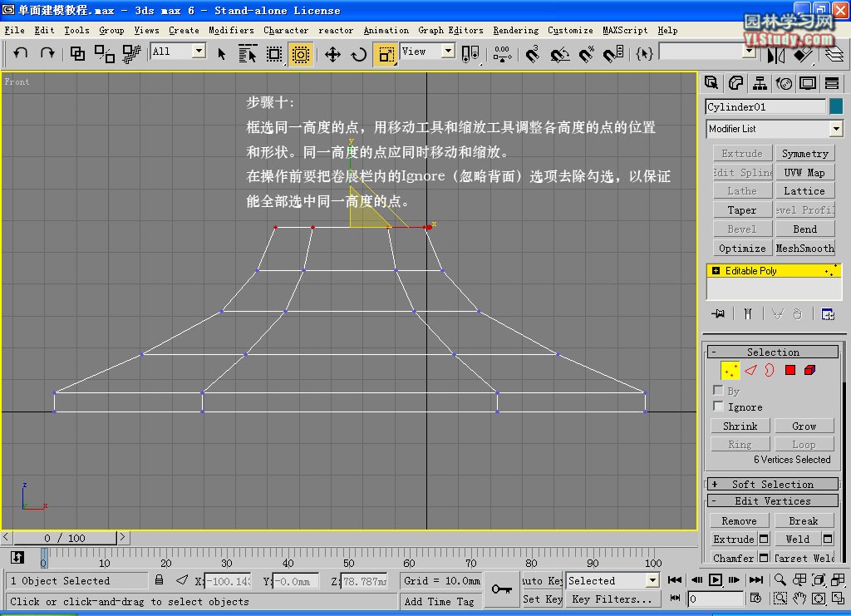The width and height of the screenshot is (851, 616).
Task: Click the Unlink Selection tool icon
Action: tap(104, 53)
